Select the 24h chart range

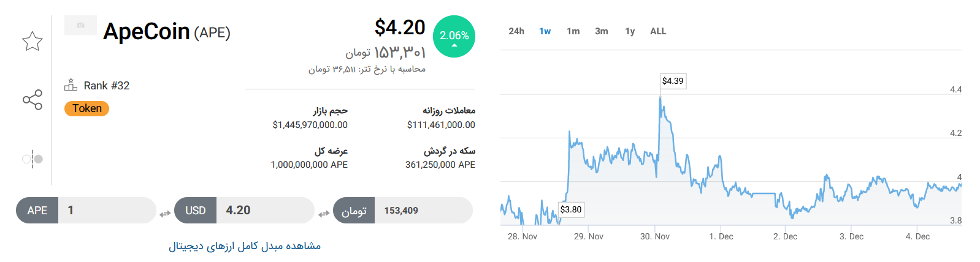pos(516,31)
